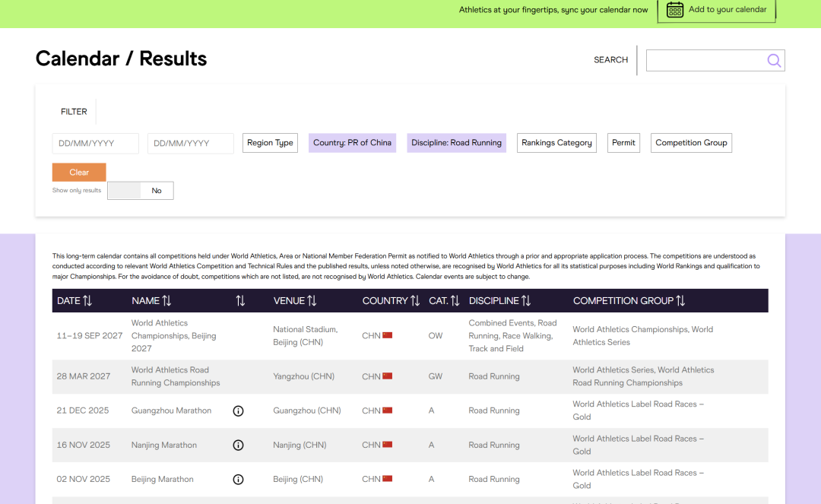
Task: Sort by COUNTRY column arrows
Action: (x=415, y=301)
